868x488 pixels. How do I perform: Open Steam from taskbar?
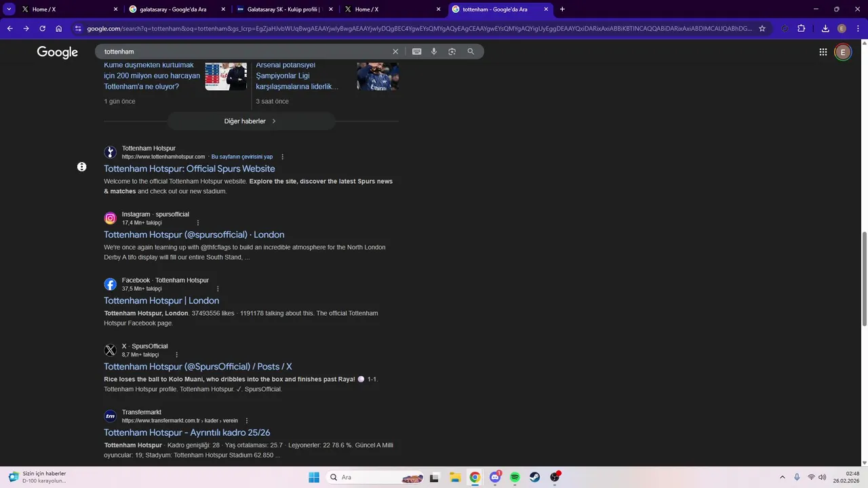click(535, 477)
